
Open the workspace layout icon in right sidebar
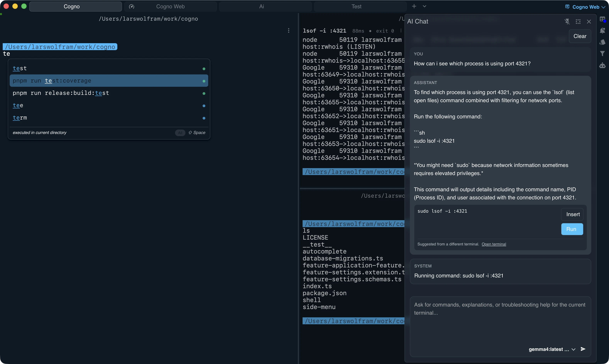pyautogui.click(x=603, y=19)
